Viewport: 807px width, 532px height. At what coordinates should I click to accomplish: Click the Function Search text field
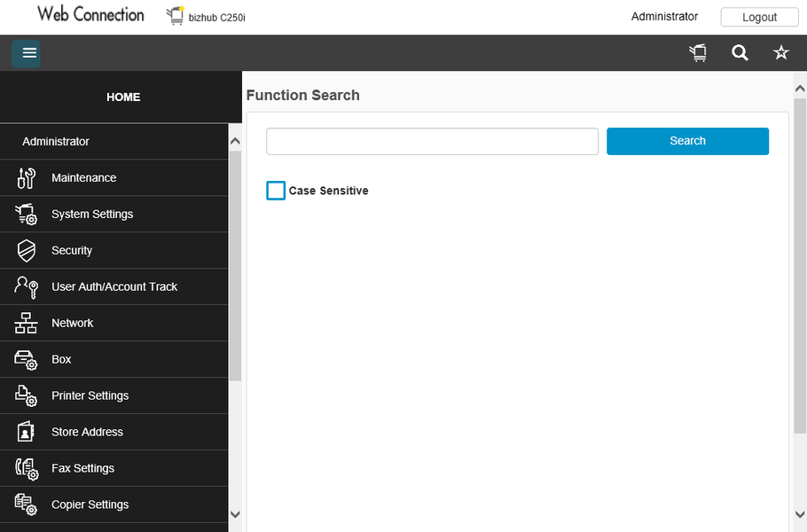pyautogui.click(x=432, y=142)
